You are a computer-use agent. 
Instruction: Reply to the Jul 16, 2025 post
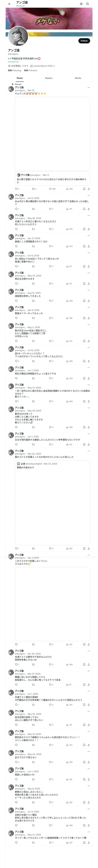tap(16, 361)
